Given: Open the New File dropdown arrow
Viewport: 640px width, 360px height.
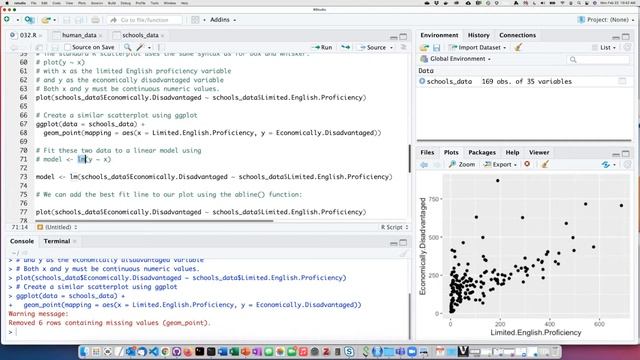Looking at the screenshot, I should 18,20.
